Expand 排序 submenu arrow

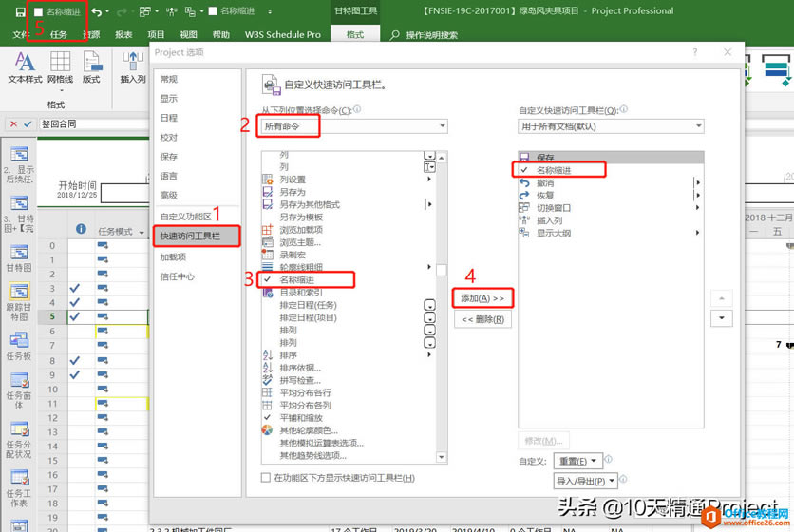pos(429,355)
